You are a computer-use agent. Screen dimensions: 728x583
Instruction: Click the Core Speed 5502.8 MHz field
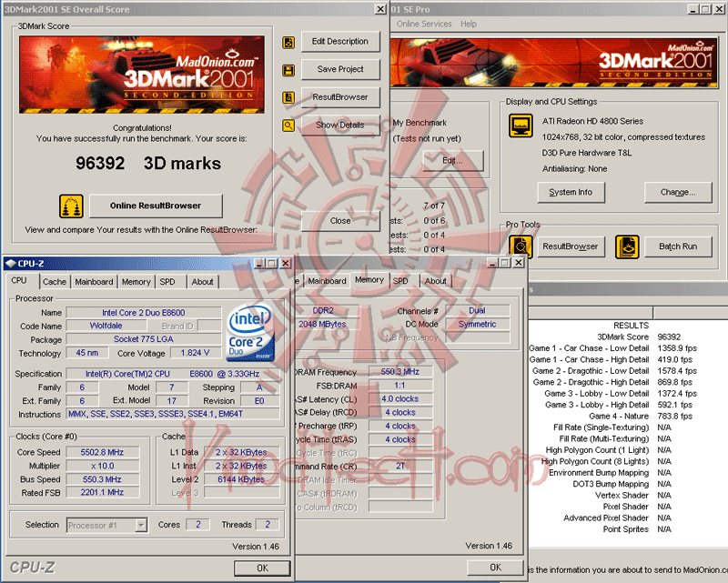coord(102,452)
